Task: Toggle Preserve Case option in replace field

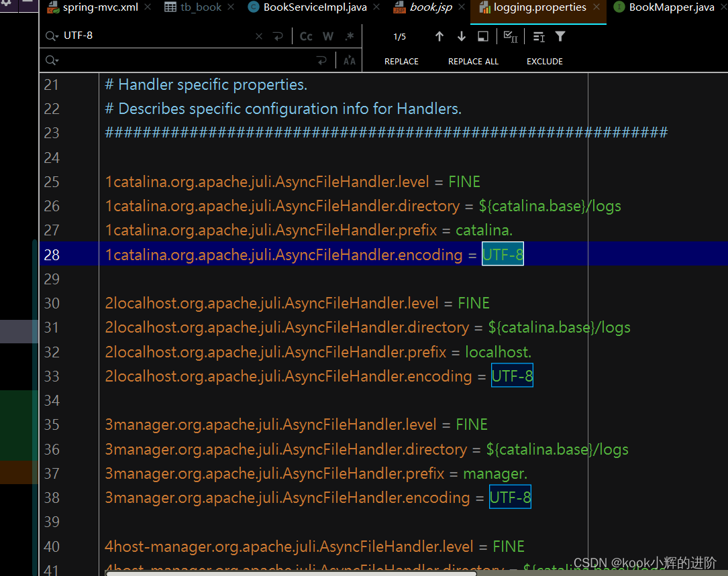Action: [349, 60]
